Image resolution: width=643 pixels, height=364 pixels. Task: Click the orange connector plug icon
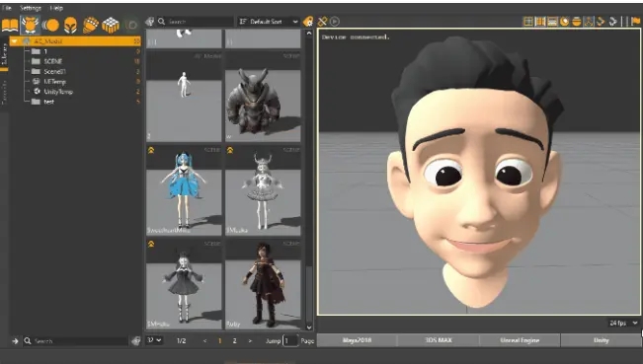point(601,22)
